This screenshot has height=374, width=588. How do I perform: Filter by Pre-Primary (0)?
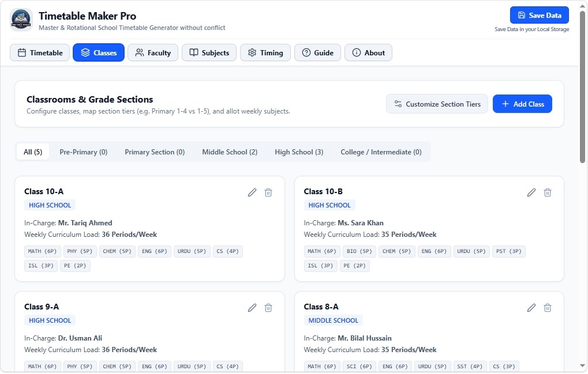pos(84,152)
